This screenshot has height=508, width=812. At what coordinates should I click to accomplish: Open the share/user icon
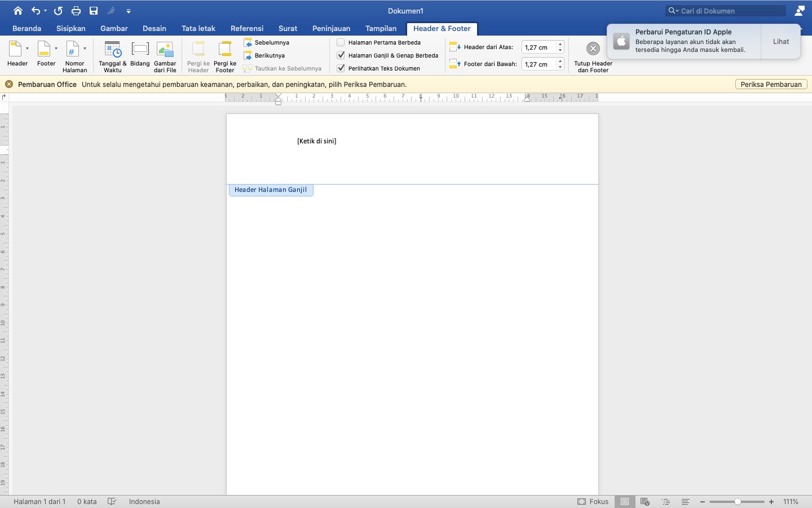[x=800, y=11]
